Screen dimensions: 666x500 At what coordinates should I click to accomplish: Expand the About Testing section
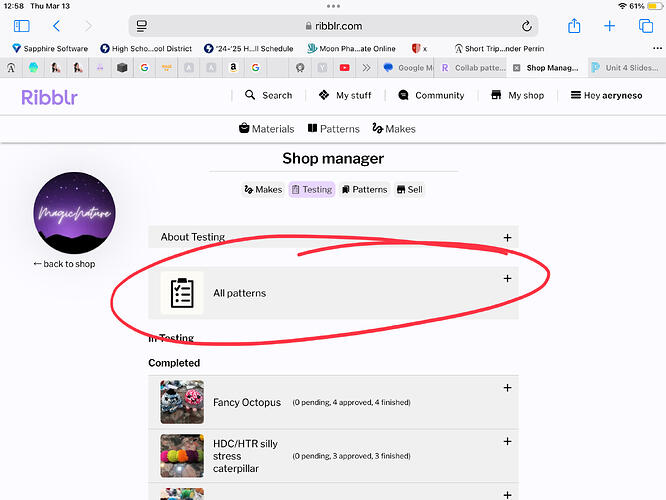[507, 237]
